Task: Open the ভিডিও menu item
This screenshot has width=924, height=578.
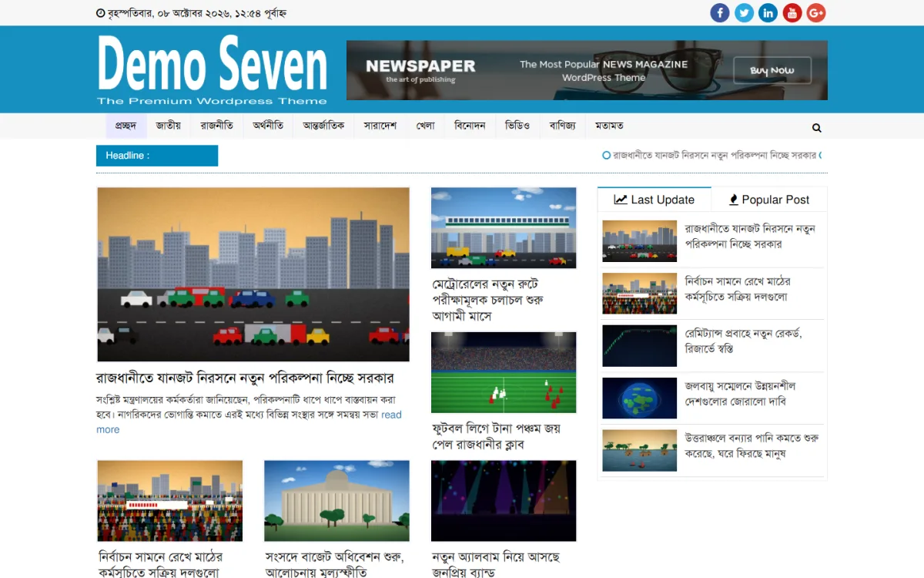Action: [x=517, y=126]
